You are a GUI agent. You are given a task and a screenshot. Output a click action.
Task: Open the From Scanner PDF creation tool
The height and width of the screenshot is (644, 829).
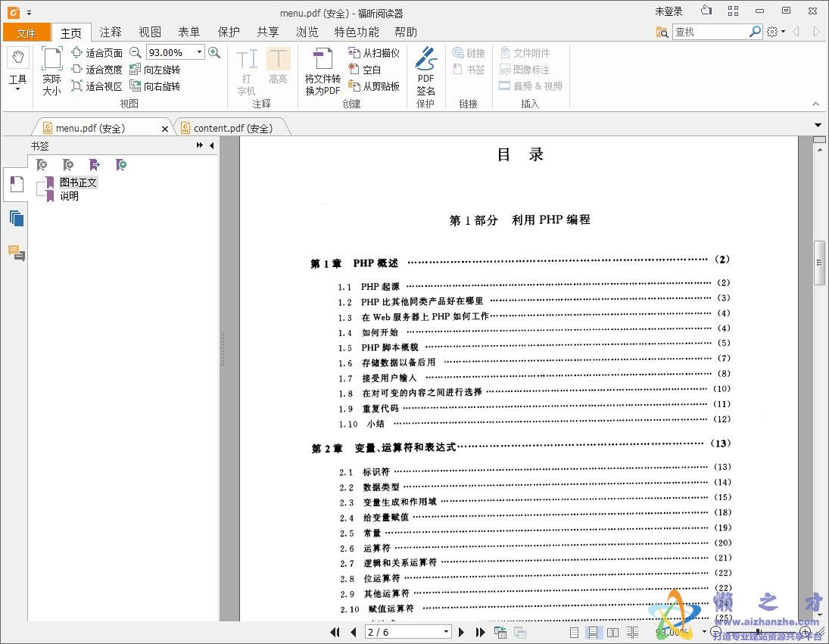(374, 52)
